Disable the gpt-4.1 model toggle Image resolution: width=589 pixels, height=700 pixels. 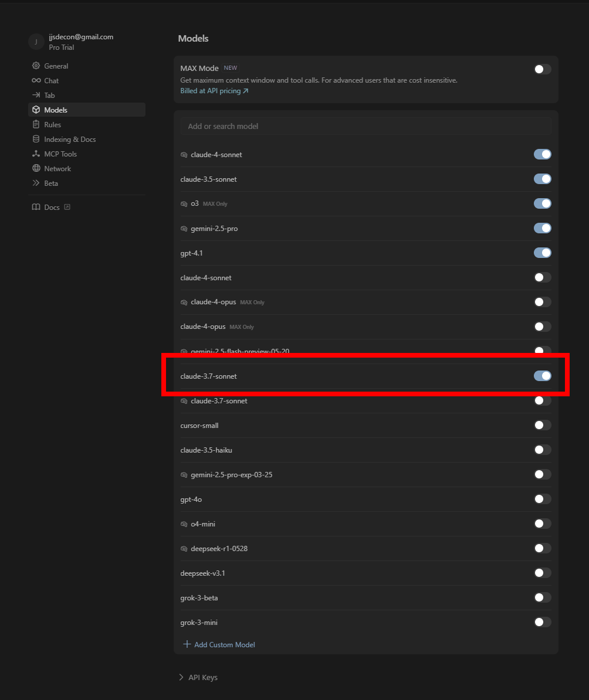click(x=543, y=253)
